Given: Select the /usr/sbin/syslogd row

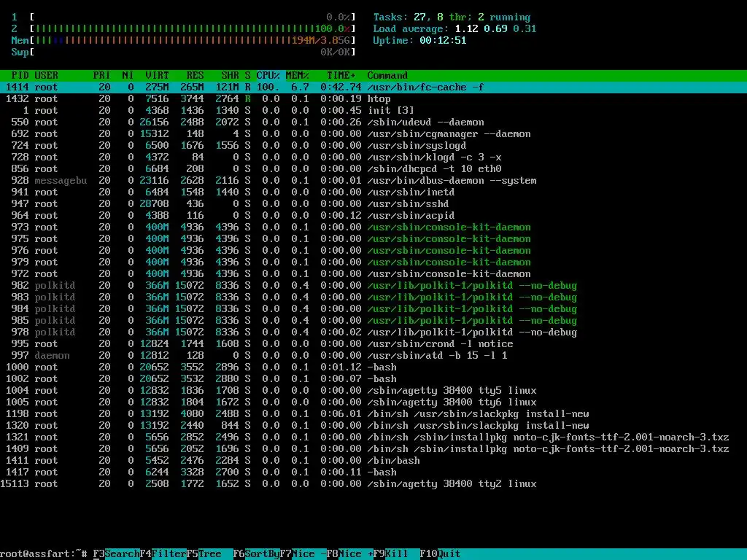Looking at the screenshot, I should coord(373,145).
